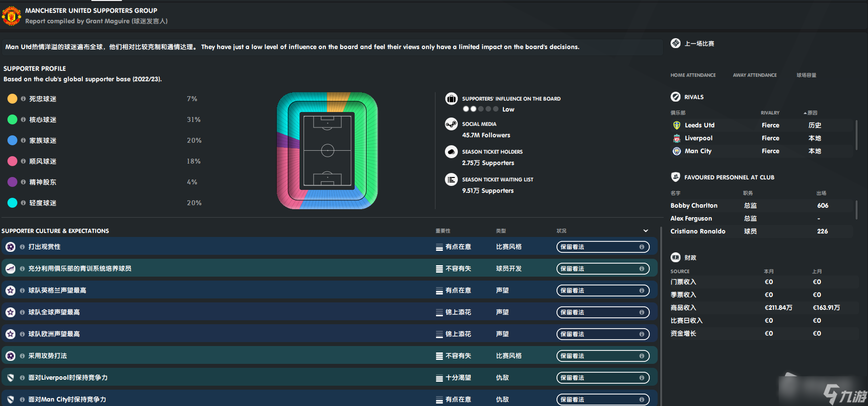Click the Manchester United club crest

pos(11,15)
